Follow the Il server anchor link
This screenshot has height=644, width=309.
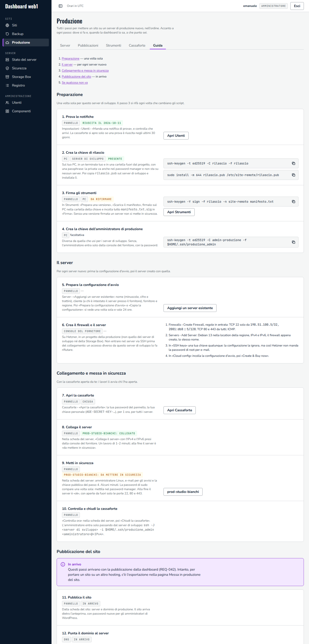[67, 65]
